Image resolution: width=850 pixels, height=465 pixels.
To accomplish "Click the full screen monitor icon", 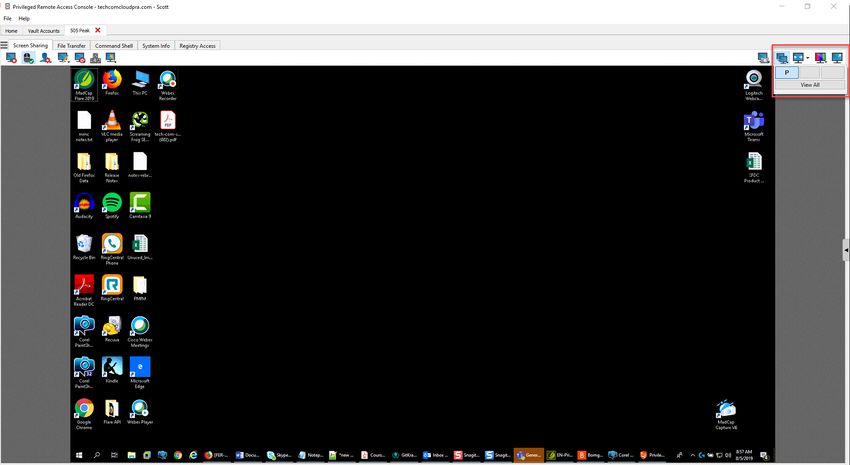I will pos(837,57).
